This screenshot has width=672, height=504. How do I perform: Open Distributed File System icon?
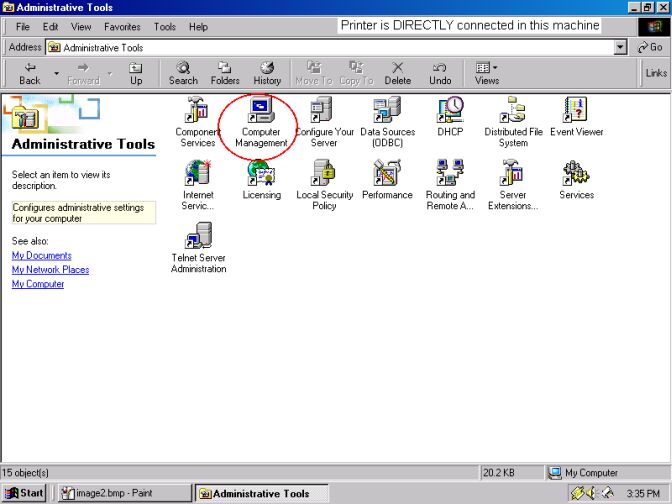[x=513, y=111]
